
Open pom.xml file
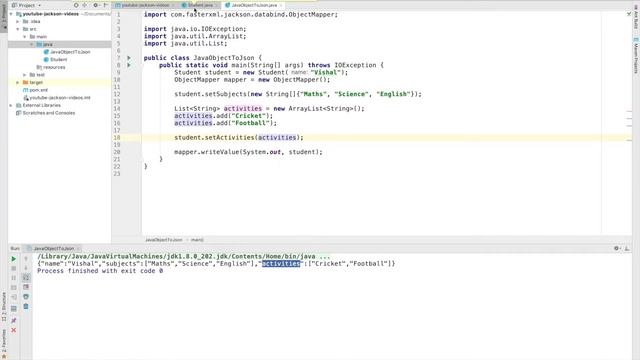click(x=36, y=90)
